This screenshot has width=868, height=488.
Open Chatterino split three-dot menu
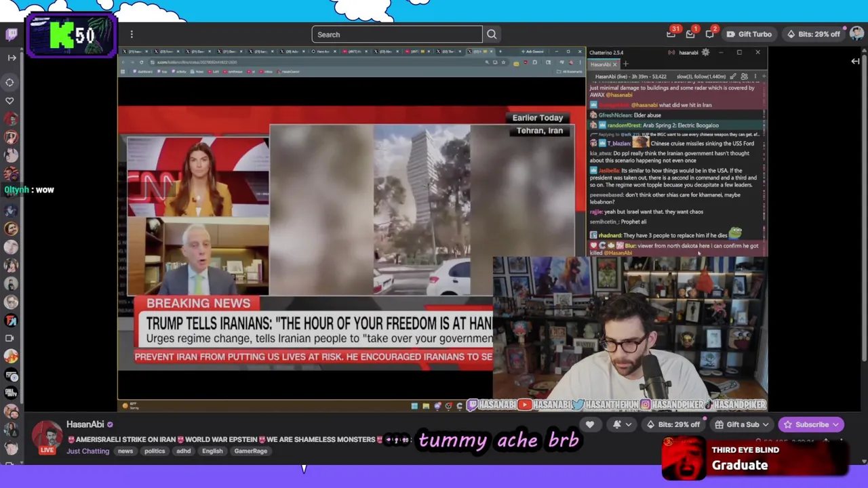pos(755,77)
